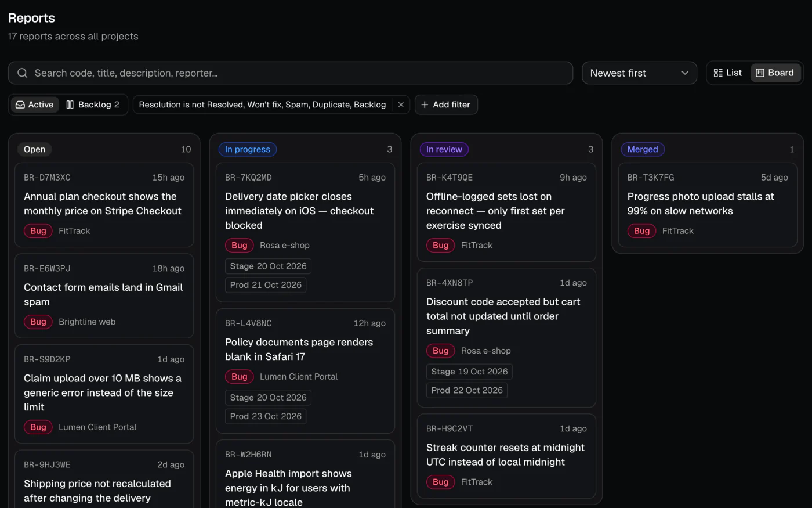Click the Open column status badge
This screenshot has width=812, height=508.
click(34, 149)
